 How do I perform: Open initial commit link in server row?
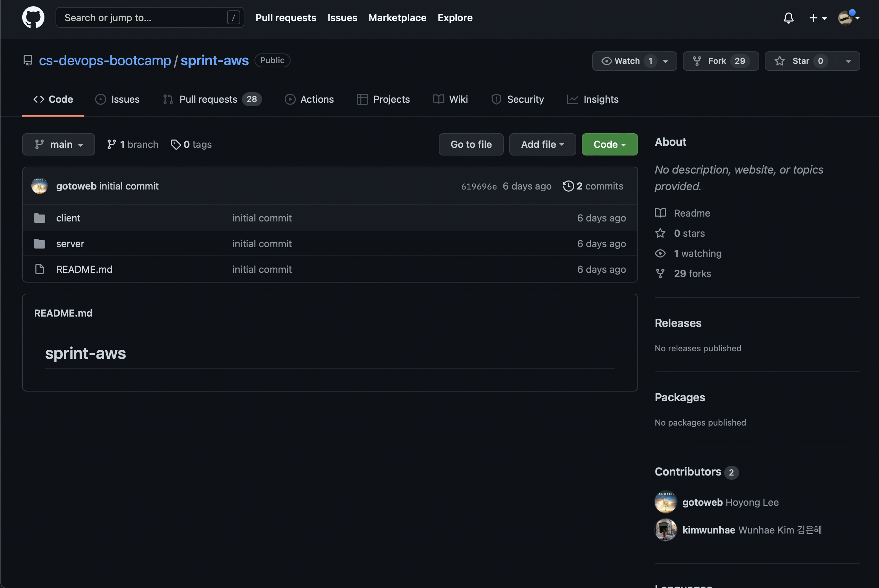[262, 244]
